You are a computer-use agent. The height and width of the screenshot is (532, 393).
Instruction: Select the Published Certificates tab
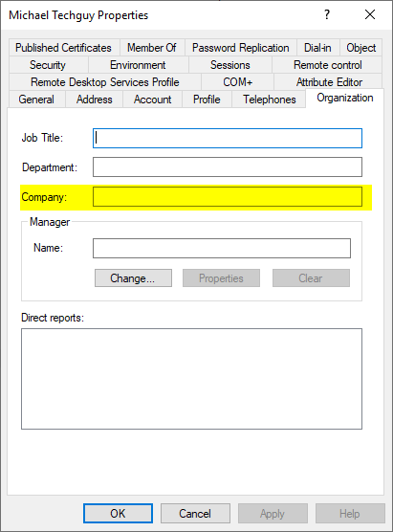(63, 48)
